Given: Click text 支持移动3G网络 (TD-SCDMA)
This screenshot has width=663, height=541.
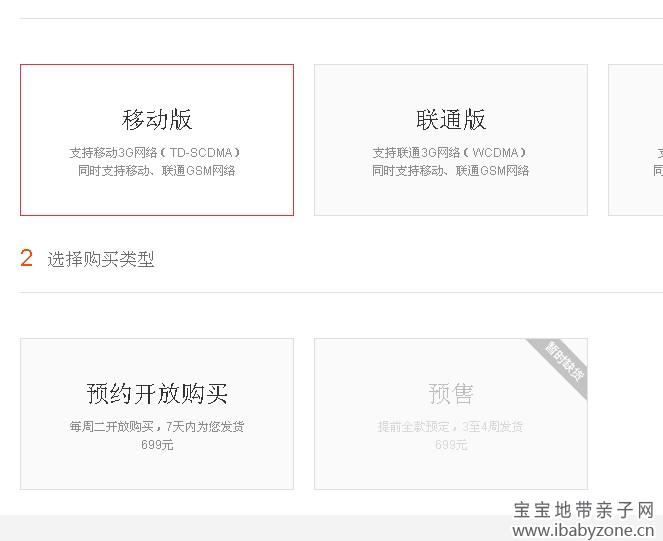Looking at the screenshot, I should (x=155, y=153).
